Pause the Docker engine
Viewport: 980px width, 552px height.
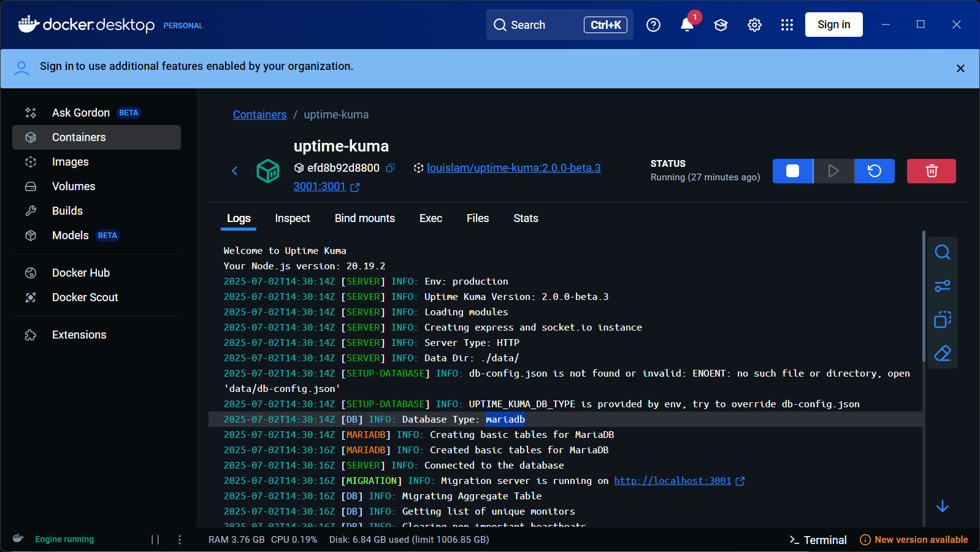pyautogui.click(x=155, y=540)
